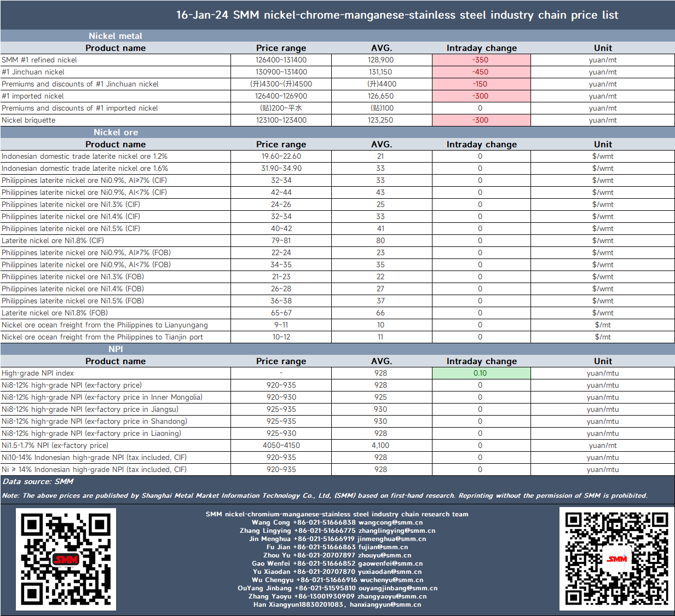Click the left SMM QR code

click(66, 559)
